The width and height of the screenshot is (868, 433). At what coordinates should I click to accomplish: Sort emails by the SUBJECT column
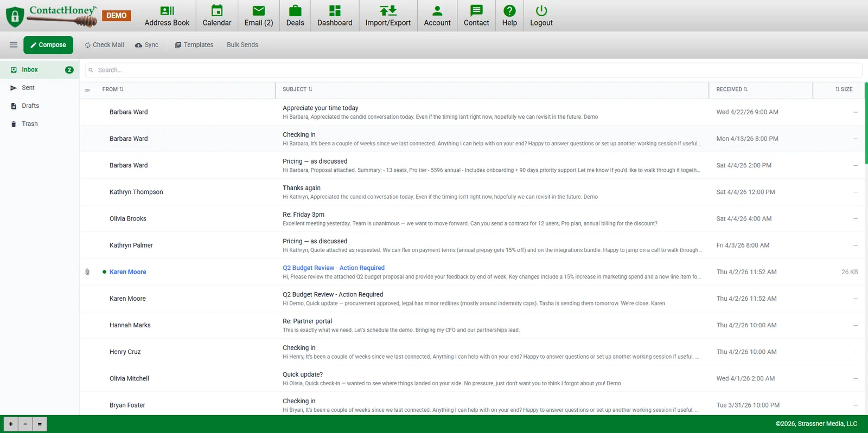click(297, 89)
